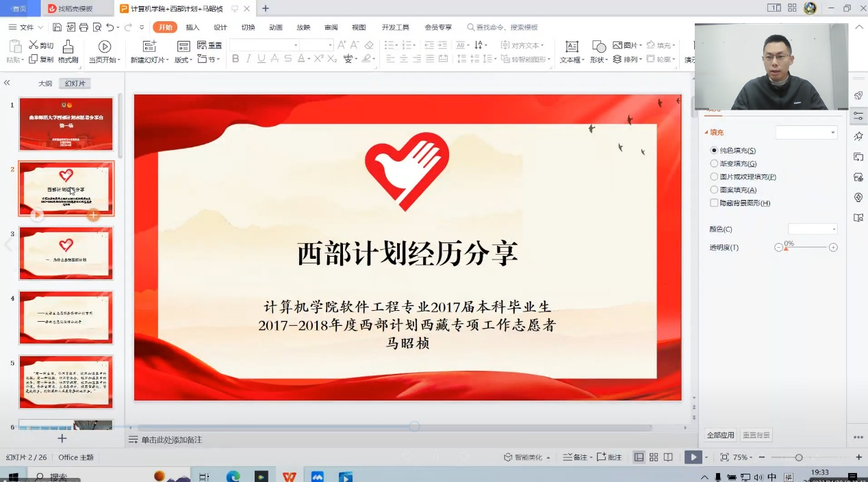Click the print icon in quick toolbar

[x=84, y=27]
